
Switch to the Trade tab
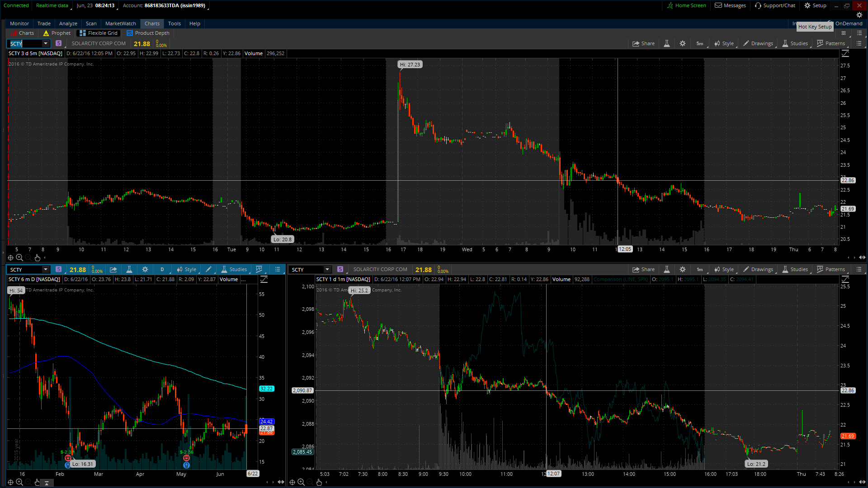click(x=44, y=23)
